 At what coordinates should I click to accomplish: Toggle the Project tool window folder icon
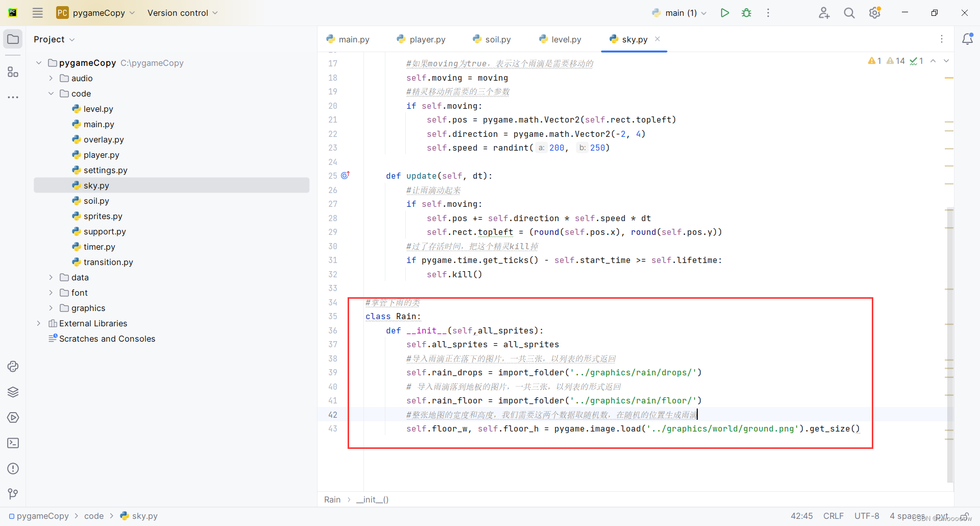pyautogui.click(x=13, y=39)
